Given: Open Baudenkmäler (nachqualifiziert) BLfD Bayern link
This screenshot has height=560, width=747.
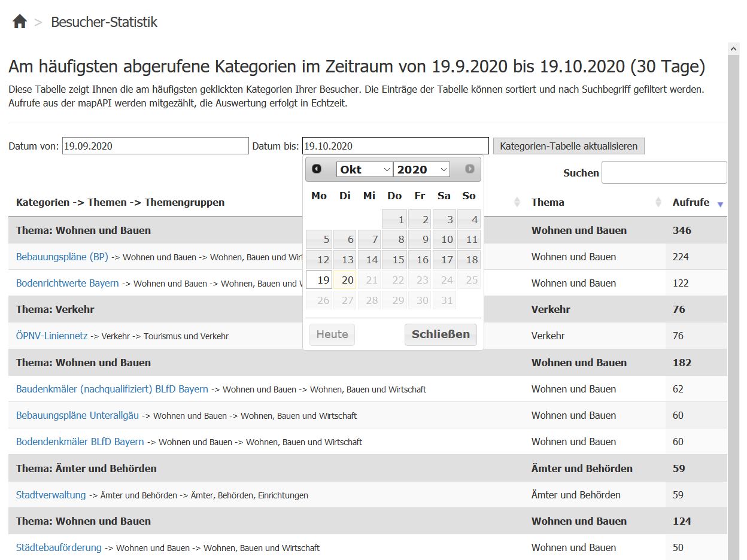Looking at the screenshot, I should coord(112,389).
